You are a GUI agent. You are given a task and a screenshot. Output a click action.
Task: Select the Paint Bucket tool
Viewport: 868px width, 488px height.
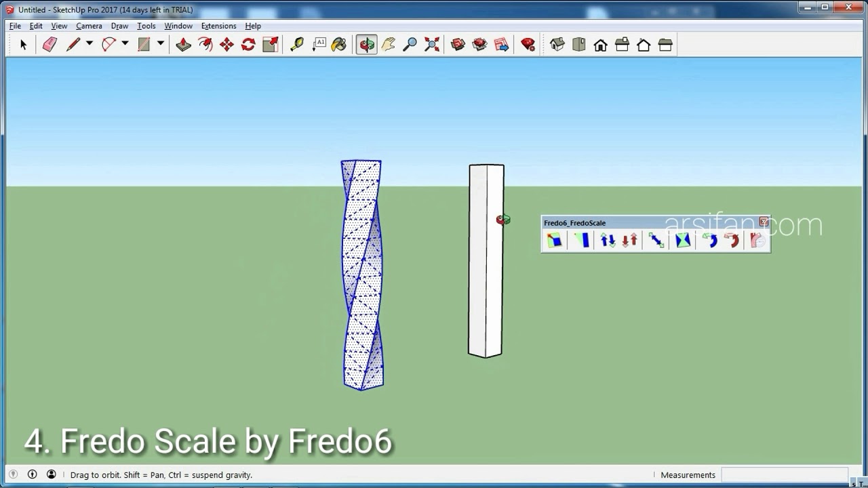[339, 45]
